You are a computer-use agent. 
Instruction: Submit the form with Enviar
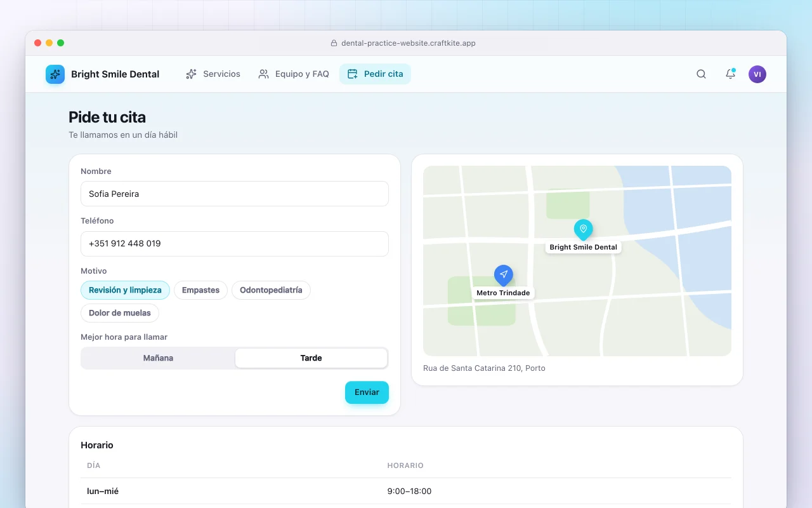pyautogui.click(x=367, y=392)
